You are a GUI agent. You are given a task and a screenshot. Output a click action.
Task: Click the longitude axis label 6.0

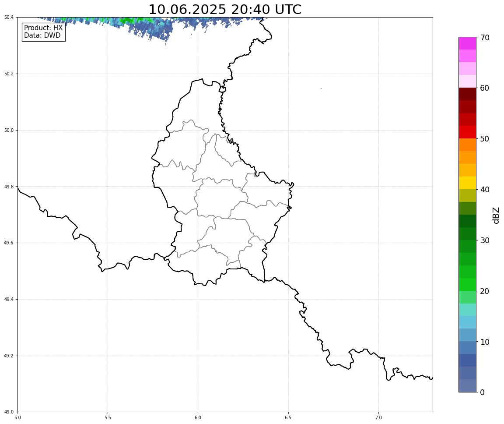[198, 417]
